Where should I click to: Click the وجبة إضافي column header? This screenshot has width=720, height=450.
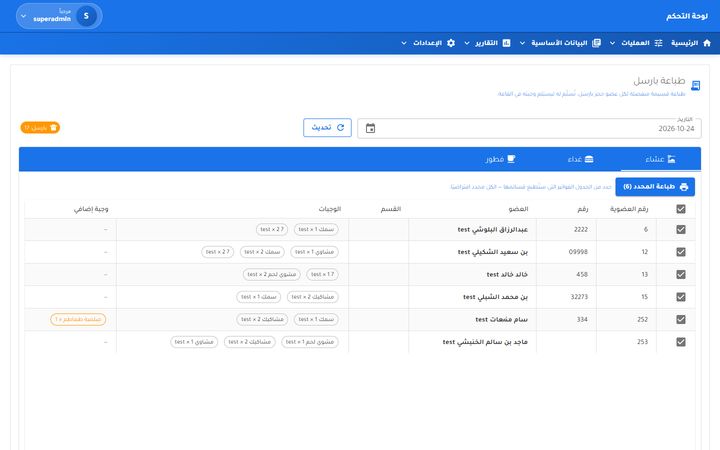91,209
